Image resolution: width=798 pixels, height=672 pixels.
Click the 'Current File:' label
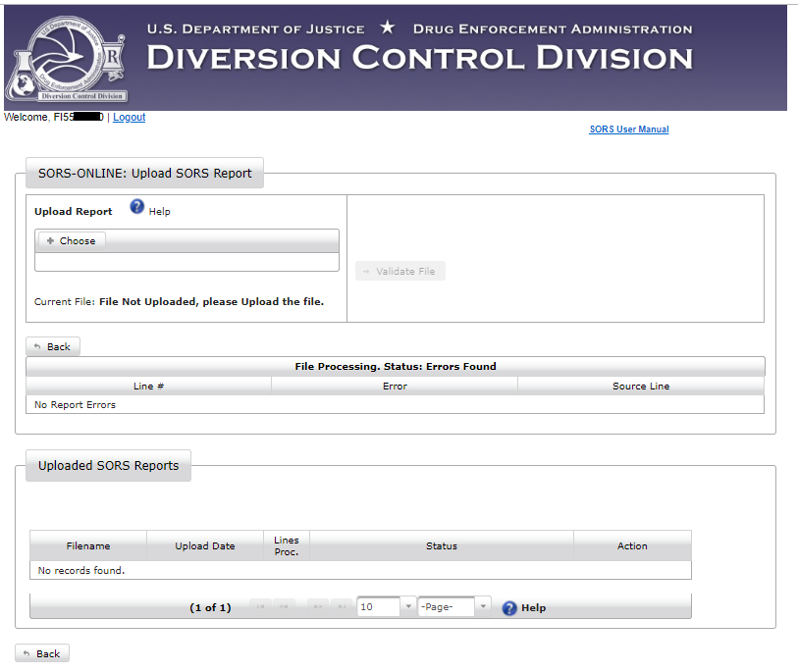(x=65, y=301)
